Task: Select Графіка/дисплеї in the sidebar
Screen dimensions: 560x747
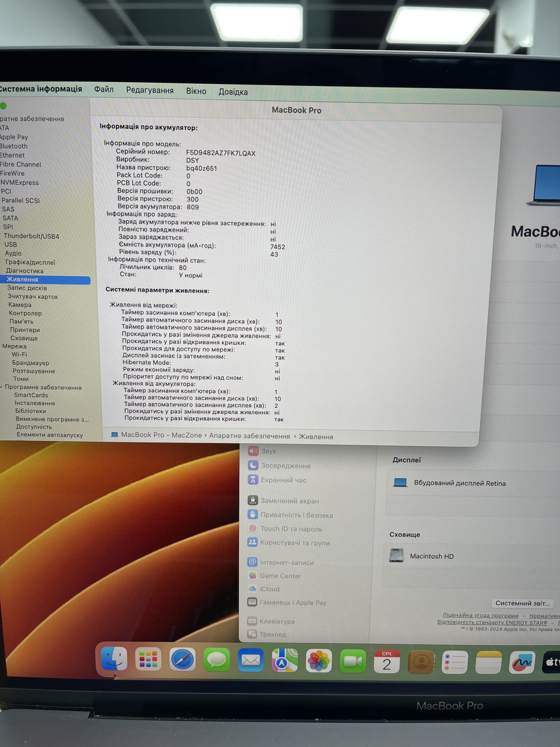Action: (x=30, y=262)
